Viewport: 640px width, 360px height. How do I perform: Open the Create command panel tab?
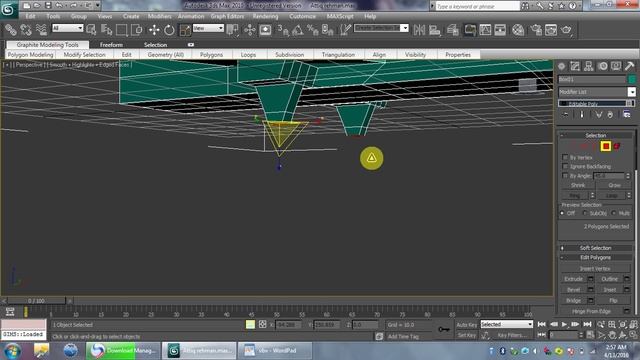tap(562, 66)
